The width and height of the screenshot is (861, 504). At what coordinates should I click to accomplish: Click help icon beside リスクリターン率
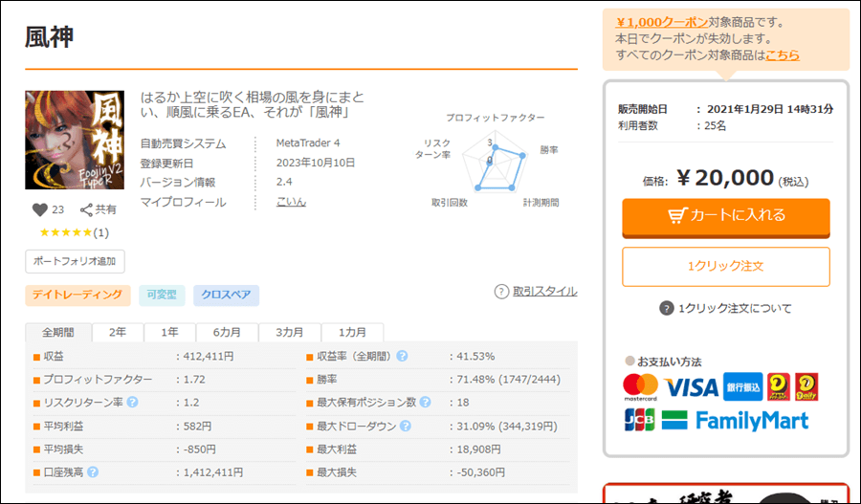coord(133,401)
